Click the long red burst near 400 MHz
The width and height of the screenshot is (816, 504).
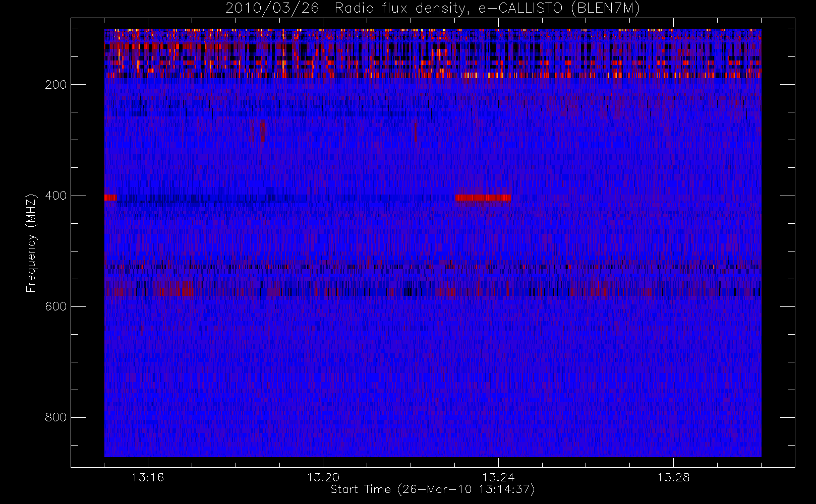[x=483, y=198]
